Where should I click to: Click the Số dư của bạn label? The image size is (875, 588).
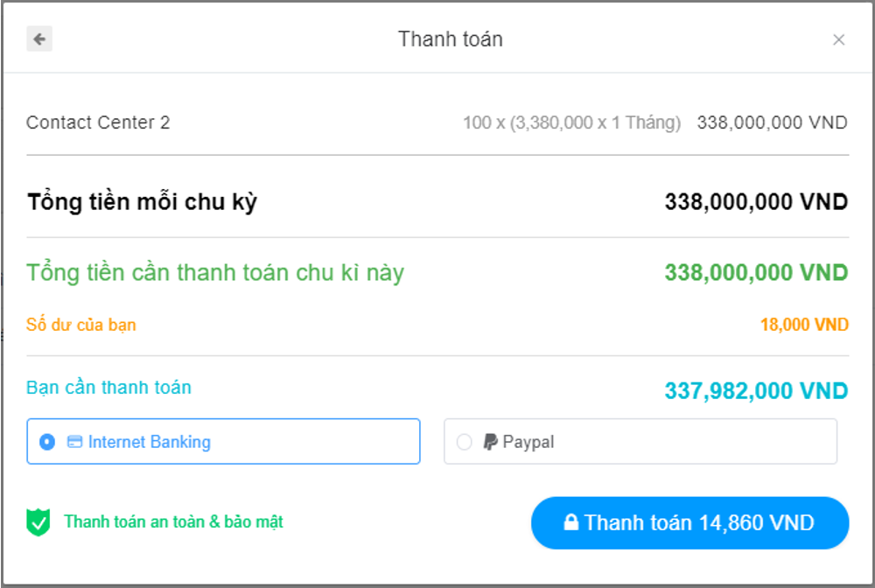click(x=81, y=325)
